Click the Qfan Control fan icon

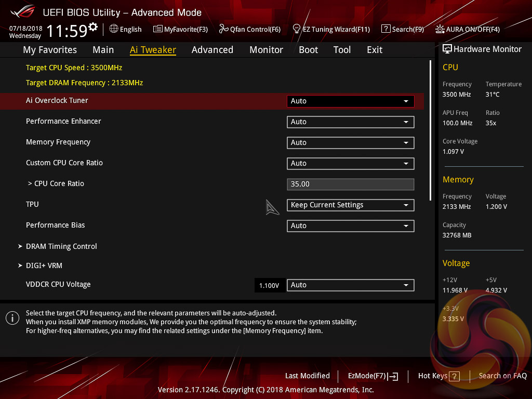[223, 29]
